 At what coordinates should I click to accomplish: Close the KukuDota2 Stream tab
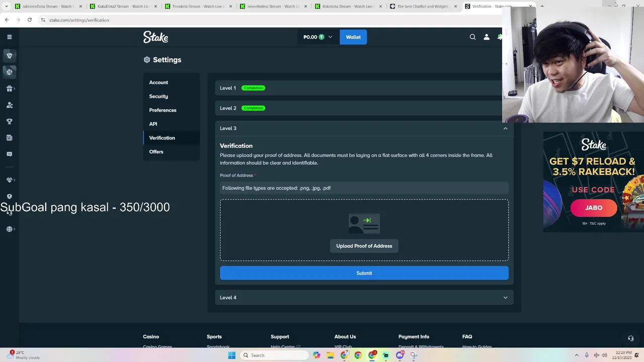[x=155, y=7]
